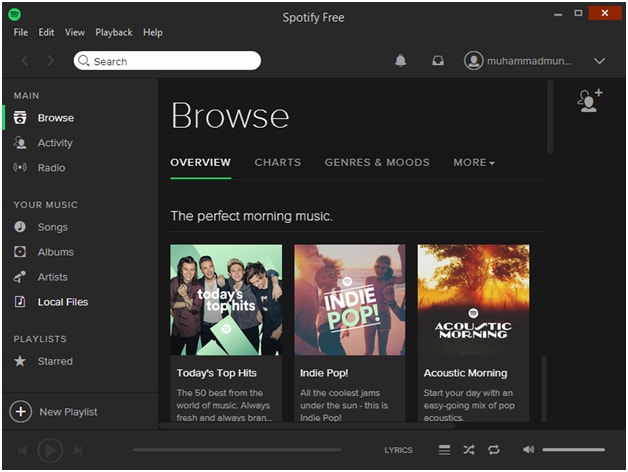Click the horizontal scrollbar below playlists
The width and height of the screenshot is (628, 472).
[x=307, y=426]
